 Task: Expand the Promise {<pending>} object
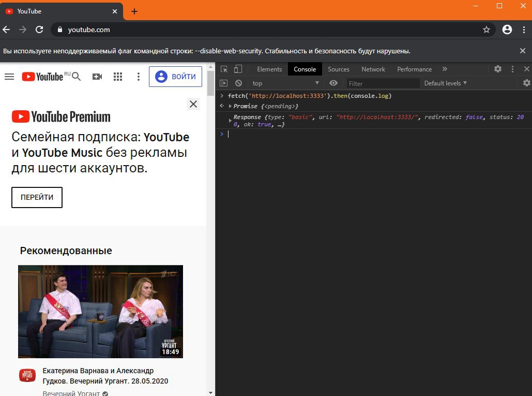231,106
